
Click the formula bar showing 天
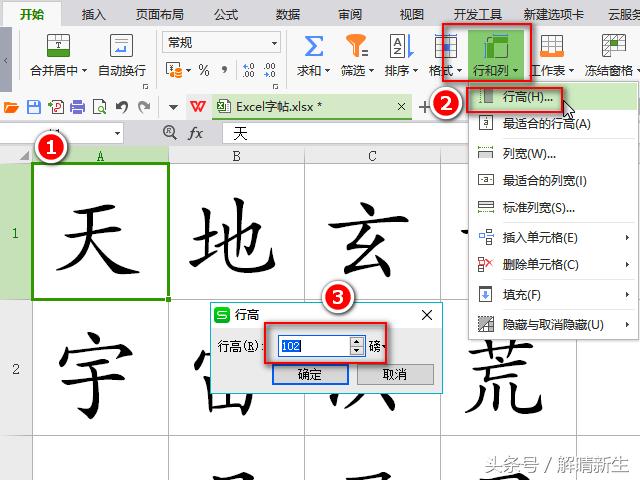345,133
